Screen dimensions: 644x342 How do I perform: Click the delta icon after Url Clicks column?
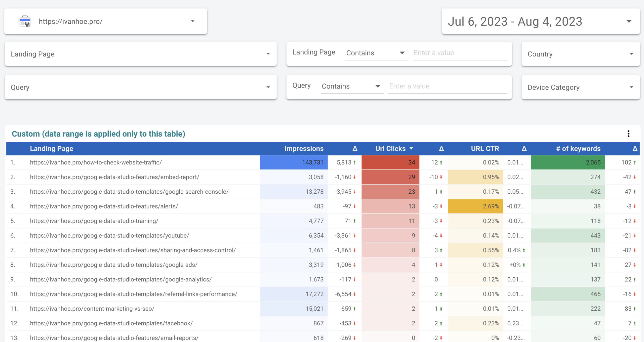pyautogui.click(x=441, y=149)
